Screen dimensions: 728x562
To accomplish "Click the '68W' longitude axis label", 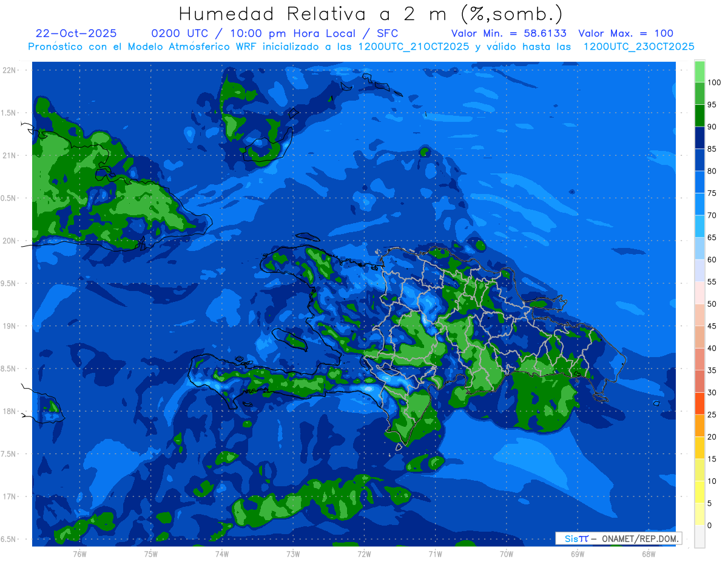I will pos(649,554).
